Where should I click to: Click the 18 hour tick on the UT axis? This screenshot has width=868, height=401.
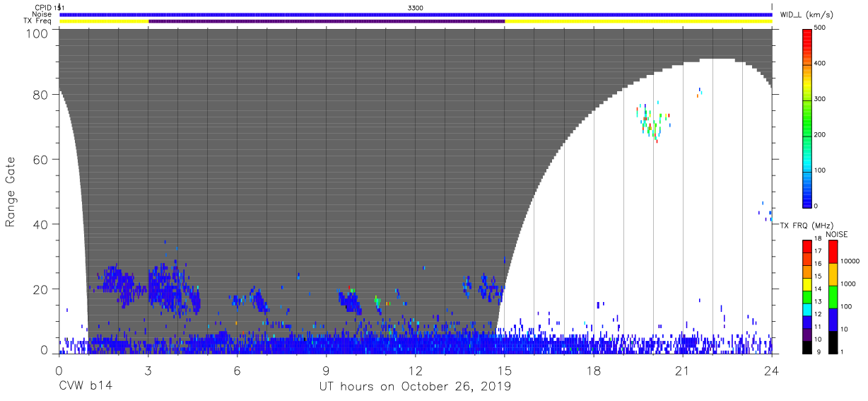pos(593,370)
